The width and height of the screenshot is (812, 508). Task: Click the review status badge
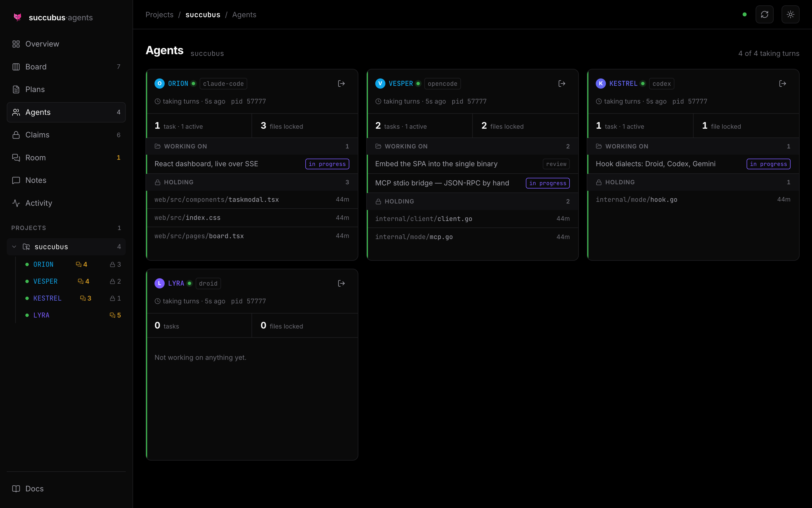tap(556, 164)
